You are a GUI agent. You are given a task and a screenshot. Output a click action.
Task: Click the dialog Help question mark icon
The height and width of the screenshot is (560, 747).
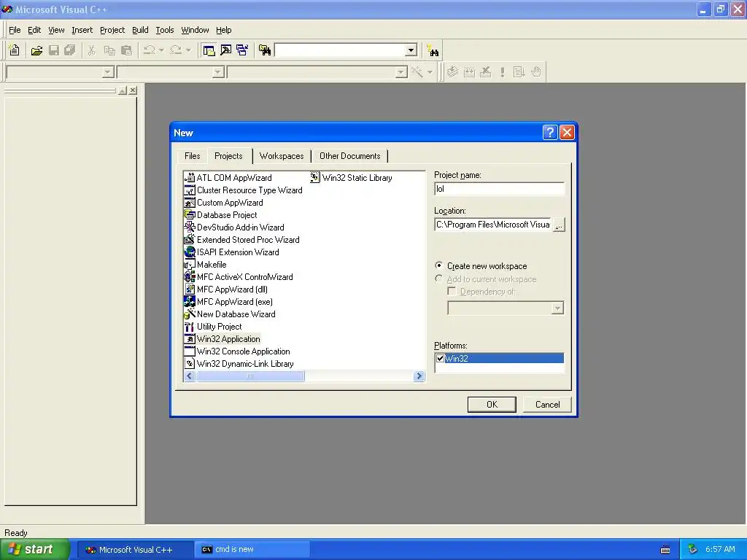[550, 133]
